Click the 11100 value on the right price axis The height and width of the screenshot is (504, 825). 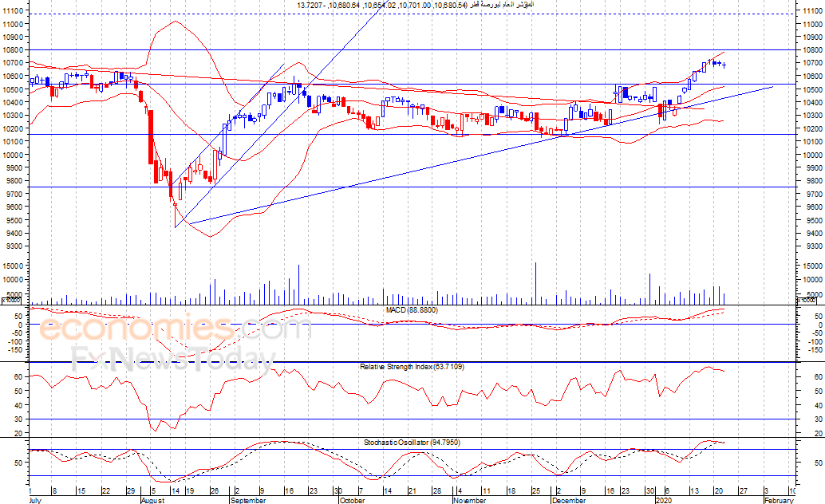coord(813,10)
